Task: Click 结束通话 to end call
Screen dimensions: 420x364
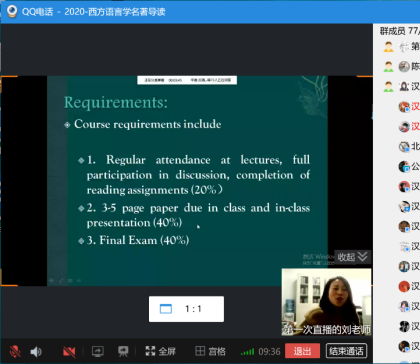Action: pyautogui.click(x=346, y=351)
